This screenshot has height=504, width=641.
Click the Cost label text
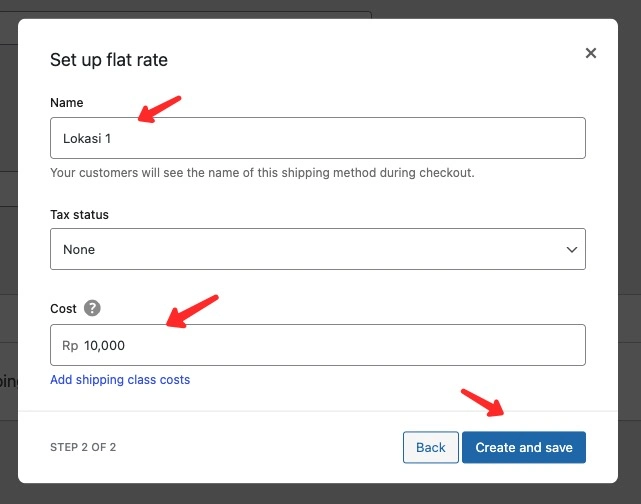point(63,309)
